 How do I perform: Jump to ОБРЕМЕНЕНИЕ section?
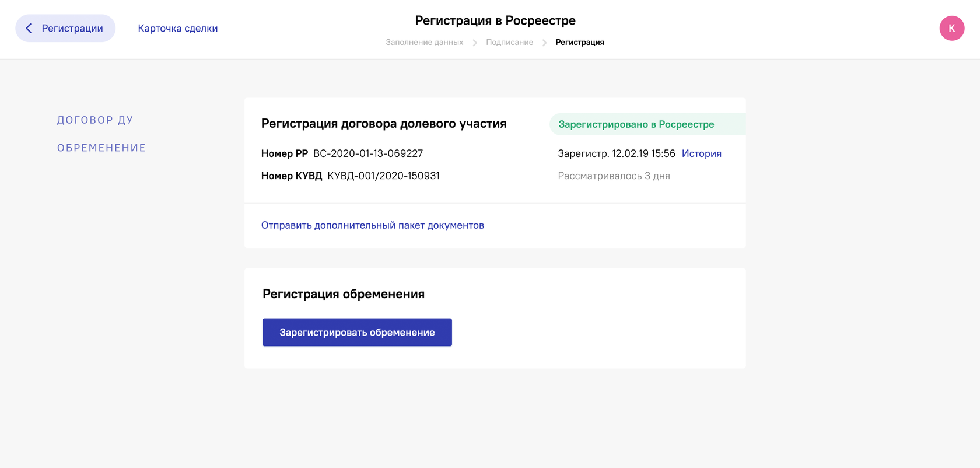101,148
